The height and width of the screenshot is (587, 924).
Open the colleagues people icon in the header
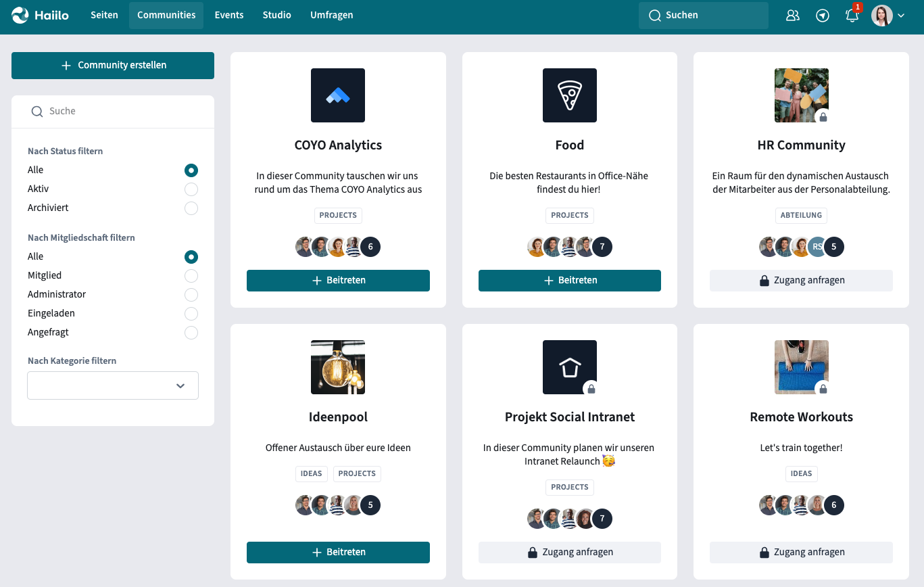coord(793,16)
